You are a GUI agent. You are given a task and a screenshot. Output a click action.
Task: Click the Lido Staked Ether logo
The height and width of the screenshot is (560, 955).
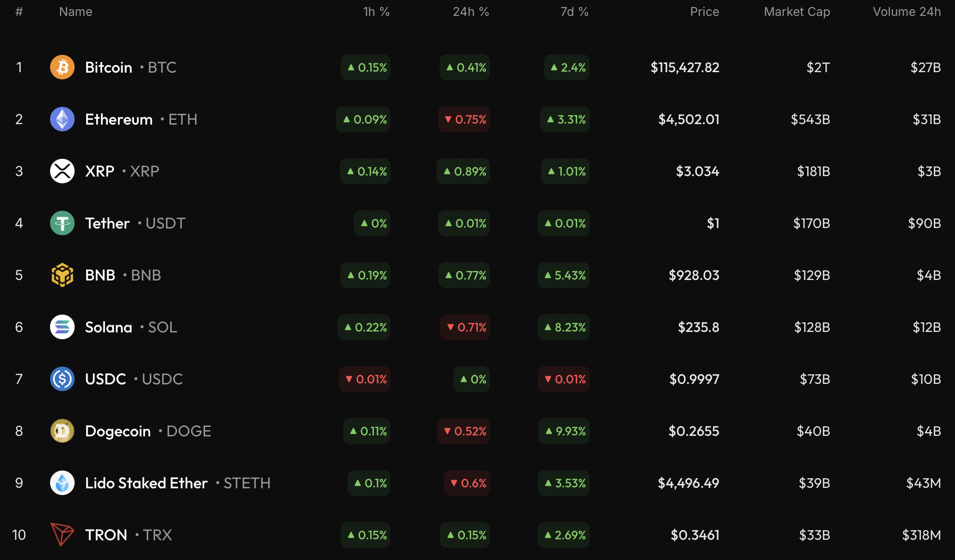click(62, 483)
